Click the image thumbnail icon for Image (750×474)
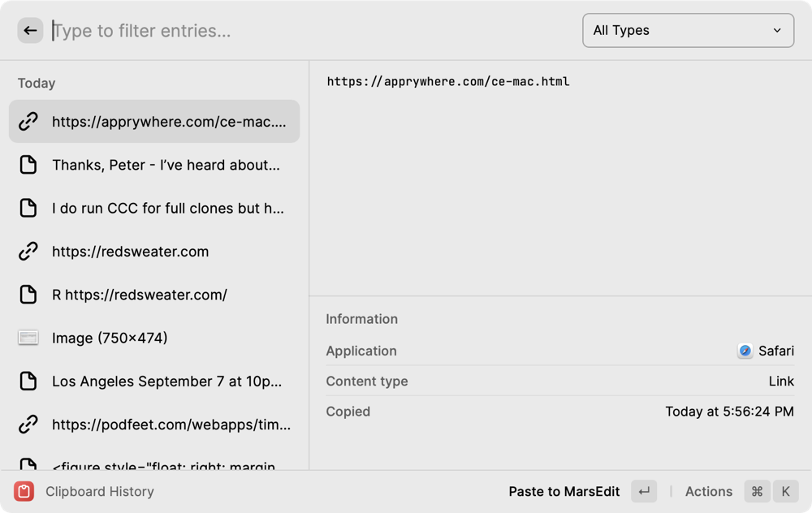This screenshot has width=812, height=513. pyautogui.click(x=28, y=338)
